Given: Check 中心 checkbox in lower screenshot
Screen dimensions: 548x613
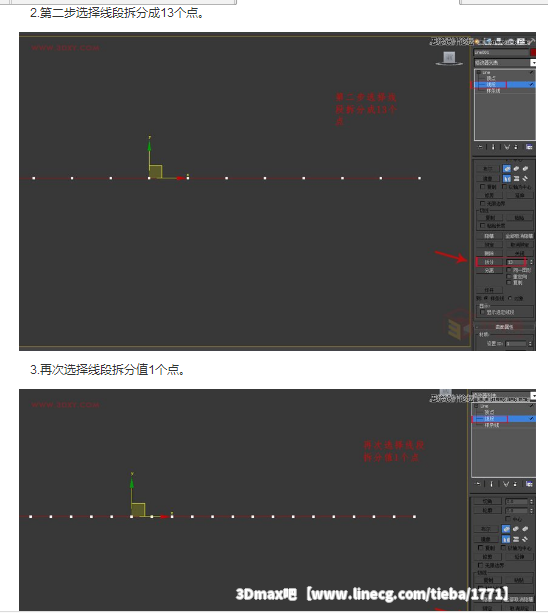Looking at the screenshot, I should [x=507, y=519].
